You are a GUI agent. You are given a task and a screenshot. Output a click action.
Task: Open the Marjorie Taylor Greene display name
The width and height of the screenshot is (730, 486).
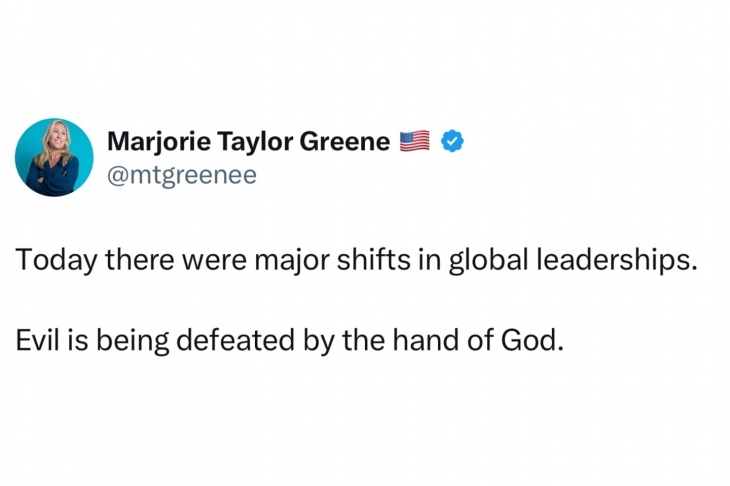tap(248, 142)
